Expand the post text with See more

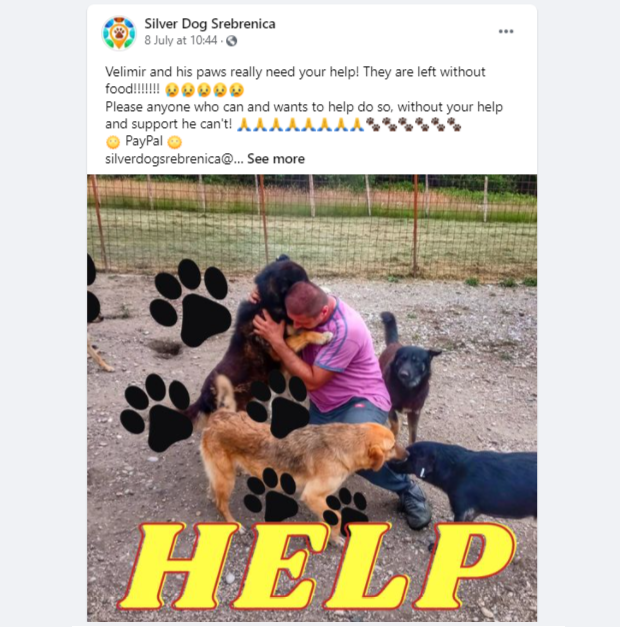click(x=276, y=159)
